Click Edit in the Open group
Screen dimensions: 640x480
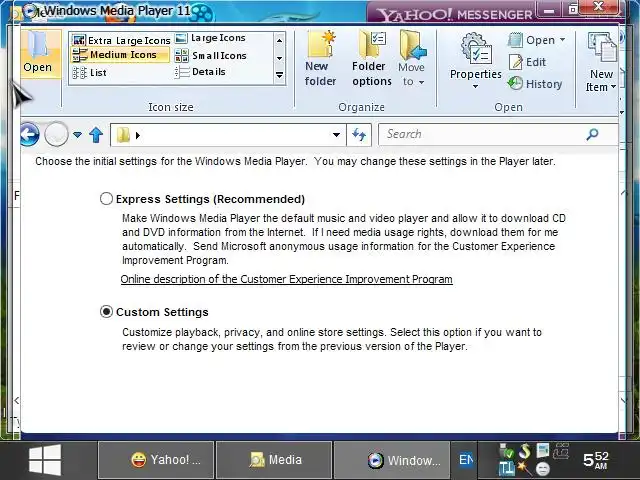pos(527,62)
